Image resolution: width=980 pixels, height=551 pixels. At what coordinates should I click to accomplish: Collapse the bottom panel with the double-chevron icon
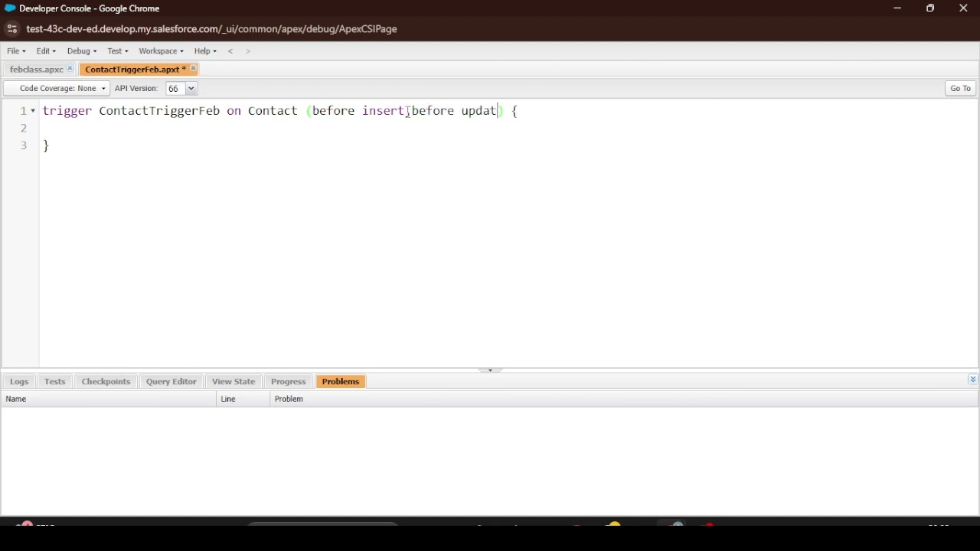coord(972,380)
